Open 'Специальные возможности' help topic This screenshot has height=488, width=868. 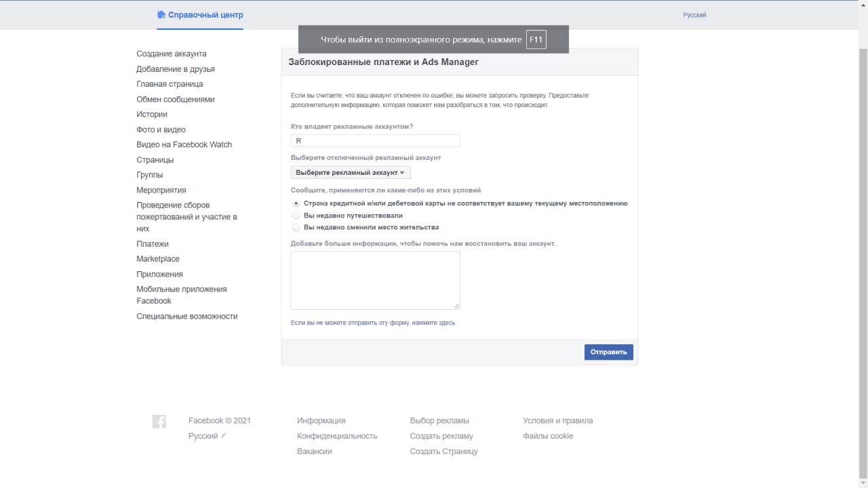pyautogui.click(x=187, y=317)
